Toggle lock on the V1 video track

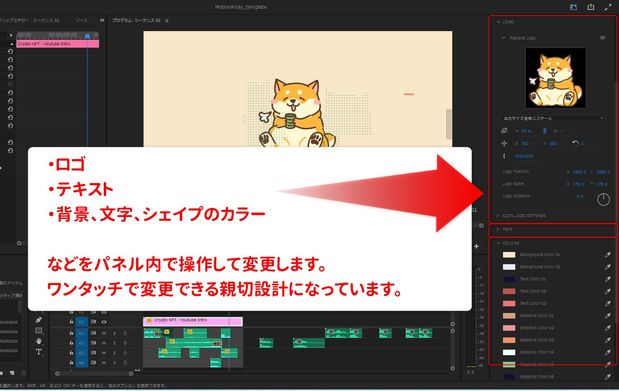71,322
